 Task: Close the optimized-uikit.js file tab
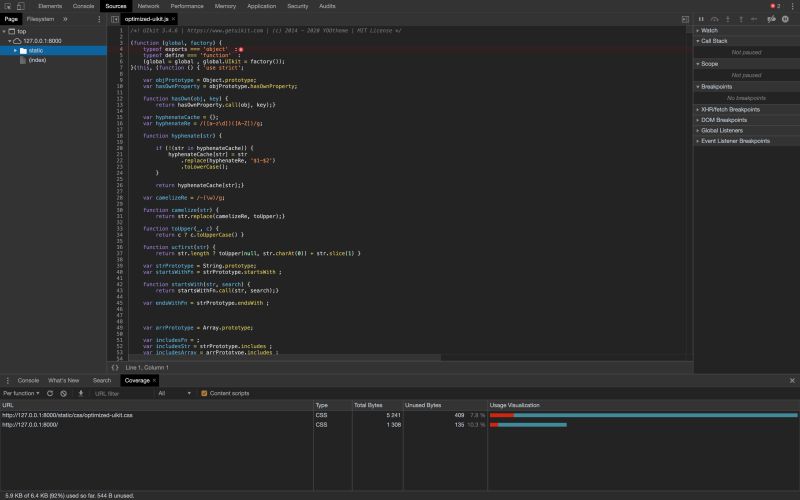point(173,19)
